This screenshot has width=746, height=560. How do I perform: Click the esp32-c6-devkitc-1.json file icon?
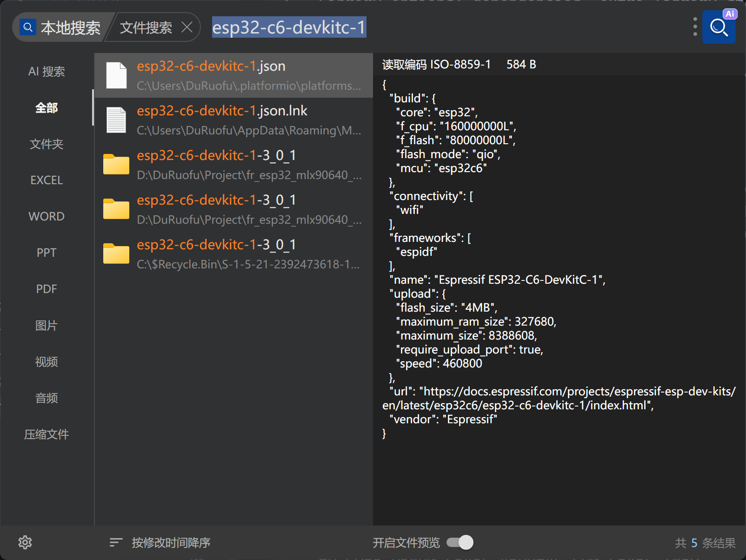point(116,75)
